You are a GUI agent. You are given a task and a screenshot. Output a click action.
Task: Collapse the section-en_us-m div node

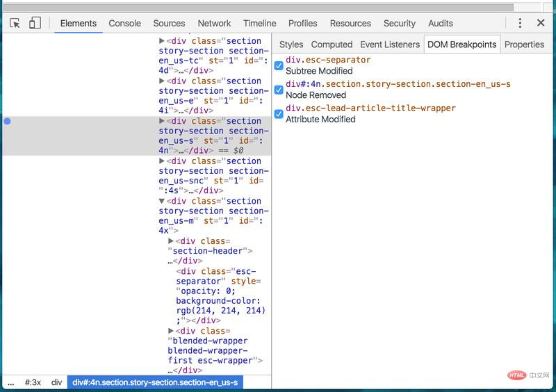click(x=162, y=201)
